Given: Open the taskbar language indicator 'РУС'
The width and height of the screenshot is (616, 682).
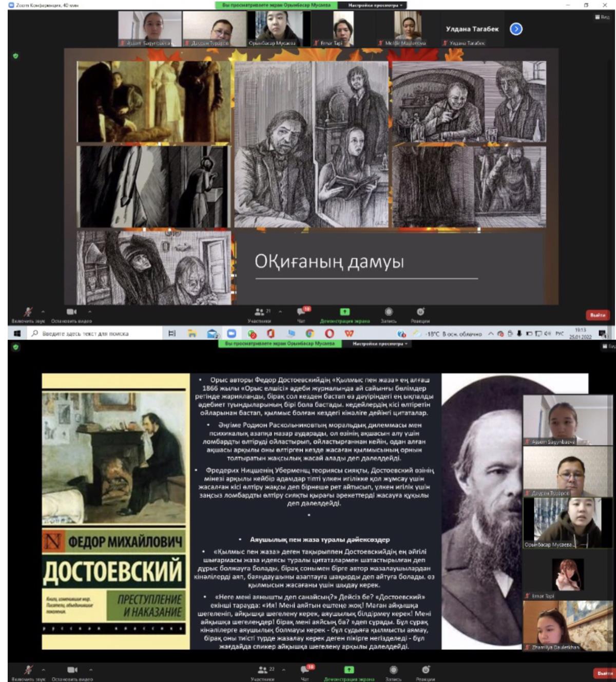Looking at the screenshot, I should pos(560,334).
